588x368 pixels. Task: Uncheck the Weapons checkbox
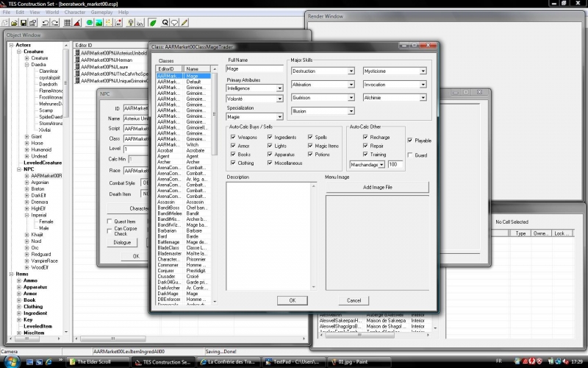point(233,137)
